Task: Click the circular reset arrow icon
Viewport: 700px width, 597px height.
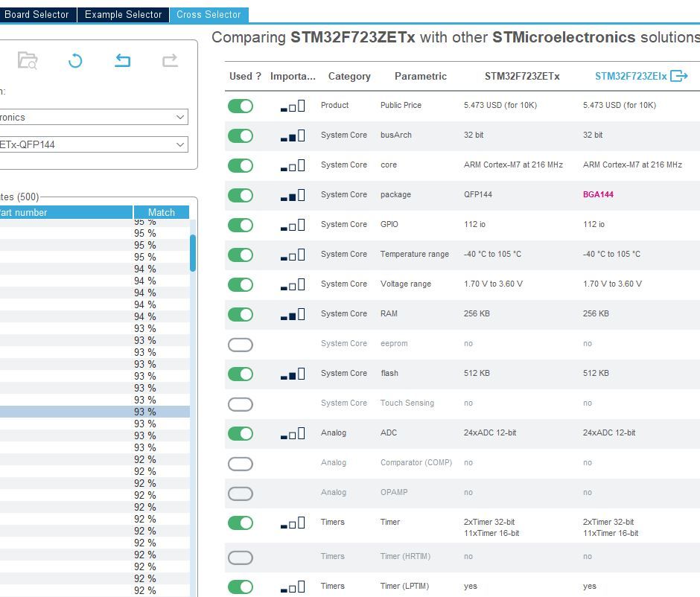Action: coord(75,60)
